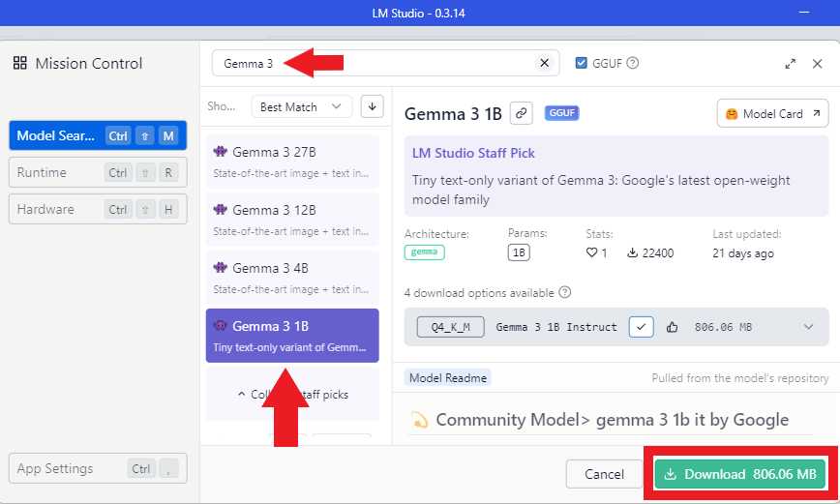Click the LM Studio Staff Pick heading
The height and width of the screenshot is (504, 840).
point(473,153)
